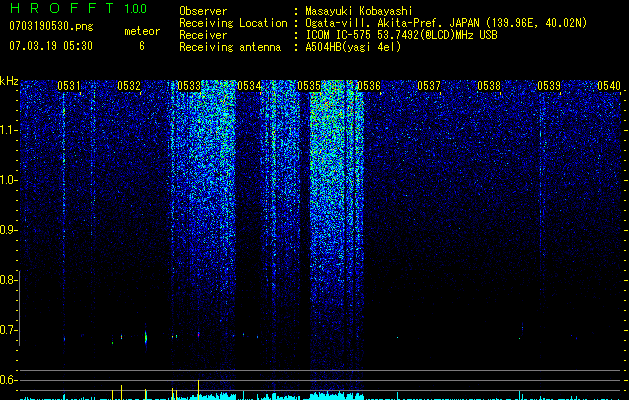The image size is (629, 400).
Task: Click the 0532 time marker
Action: (129, 86)
